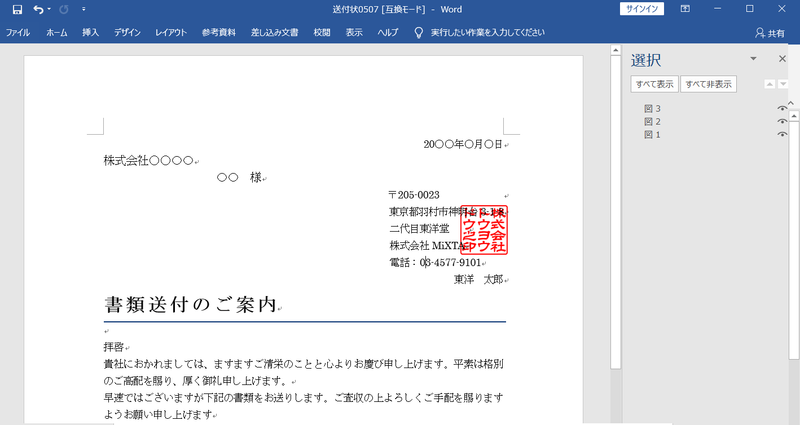Open the 参考資料 tab
This screenshot has height=425, width=800.
tap(219, 33)
